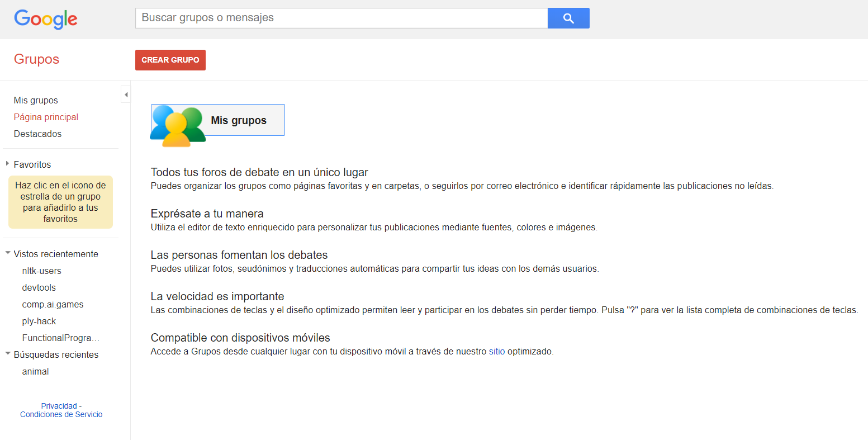Screen dimensions: 868x440
Task: Click the Vistos recientemente label
Action: tap(56, 254)
